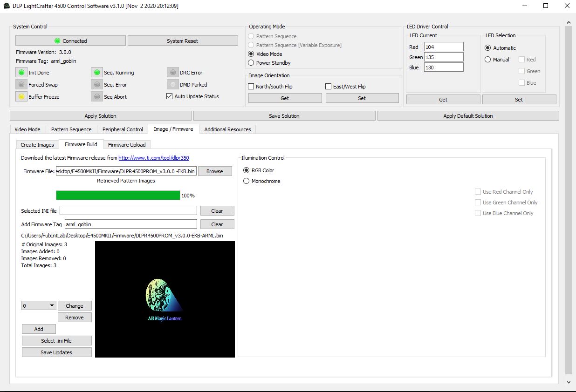Click the vertical scrollbar down arrow

[568, 382]
